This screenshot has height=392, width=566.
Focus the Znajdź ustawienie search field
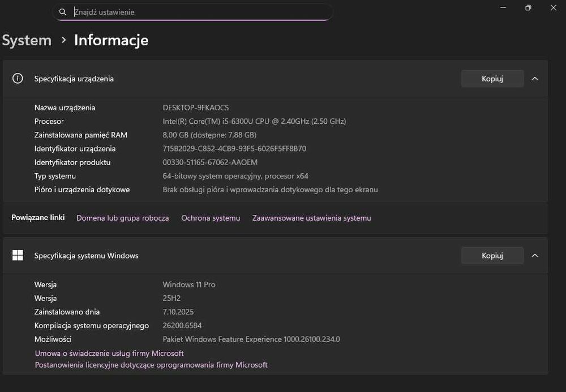pyautogui.click(x=193, y=12)
